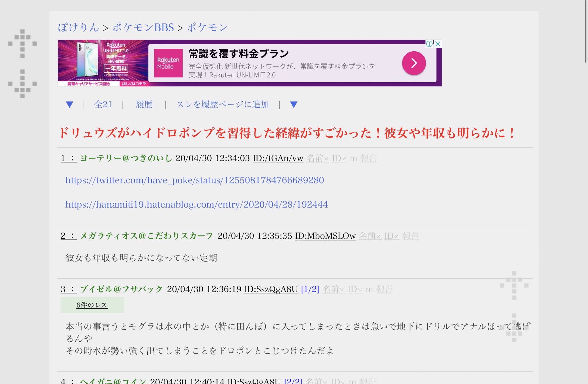
Task: Click poster name ブイゼル@フサパック
Action: 121,289
